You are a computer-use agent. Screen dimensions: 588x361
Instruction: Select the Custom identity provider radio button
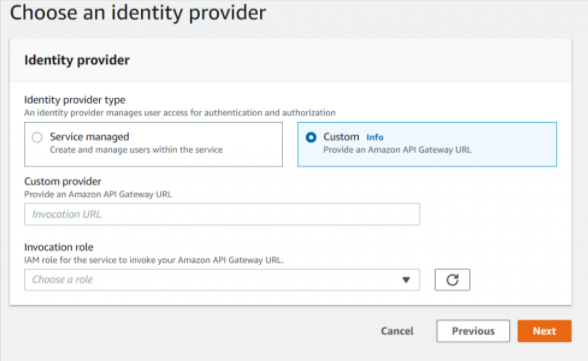[x=311, y=137]
